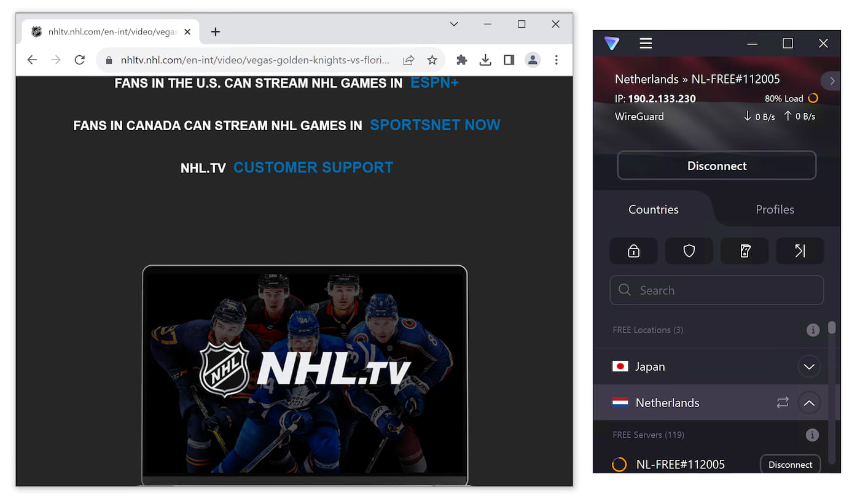Click the NL-FREE#112005 load circle
The height and width of the screenshot is (504, 860).
pyautogui.click(x=619, y=465)
